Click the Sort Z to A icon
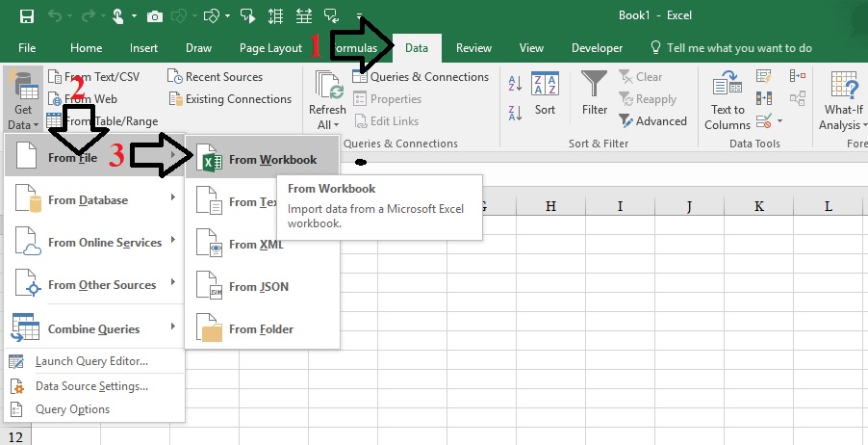The image size is (868, 445). click(x=516, y=113)
